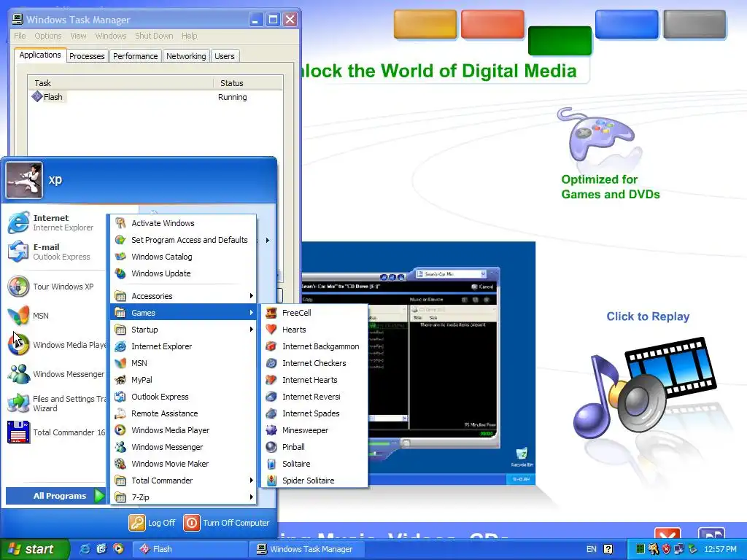Click the Click to Replay link
Screen dimensions: 747x560
pos(648,316)
